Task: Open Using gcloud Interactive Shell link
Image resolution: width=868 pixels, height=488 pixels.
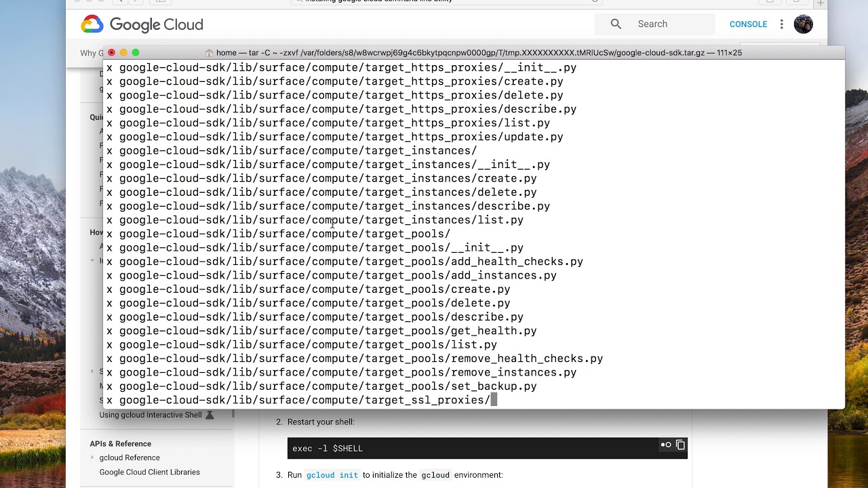Action: pyautogui.click(x=151, y=415)
